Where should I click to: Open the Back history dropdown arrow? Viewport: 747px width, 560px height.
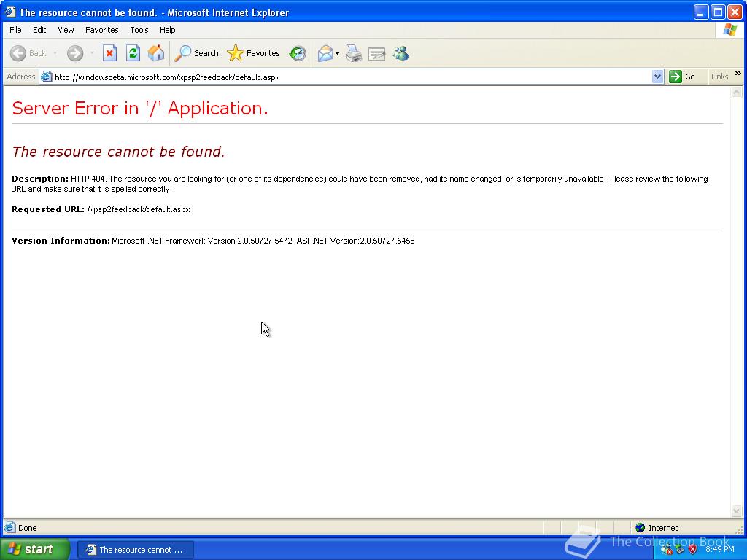pyautogui.click(x=55, y=53)
